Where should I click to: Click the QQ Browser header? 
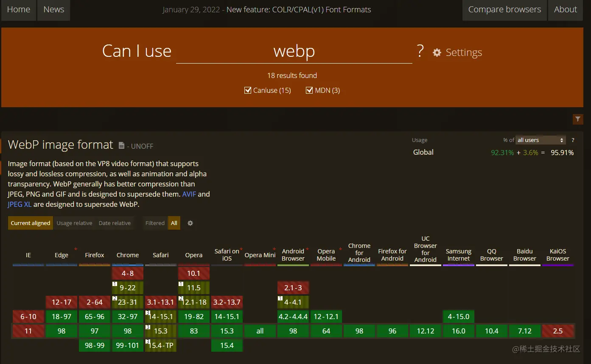point(492,255)
